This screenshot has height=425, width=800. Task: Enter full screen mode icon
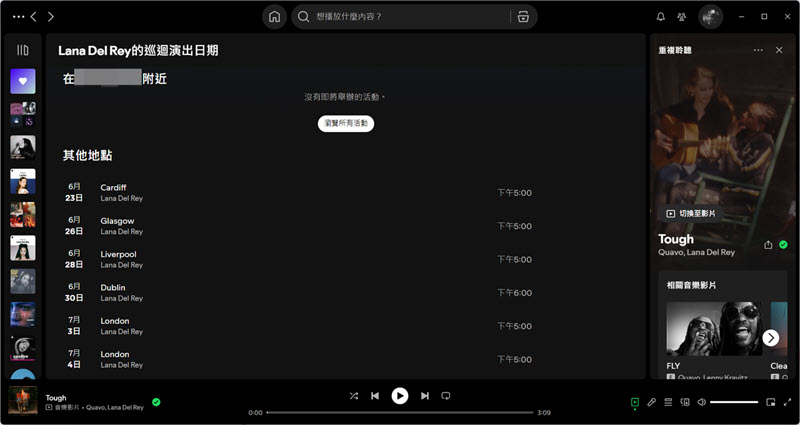tap(787, 403)
